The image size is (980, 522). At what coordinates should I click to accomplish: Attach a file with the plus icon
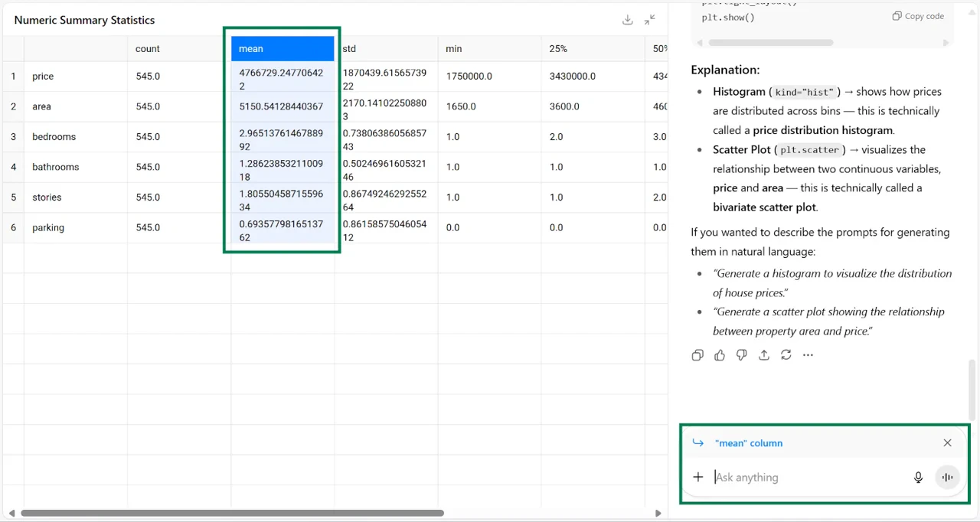pyautogui.click(x=697, y=477)
